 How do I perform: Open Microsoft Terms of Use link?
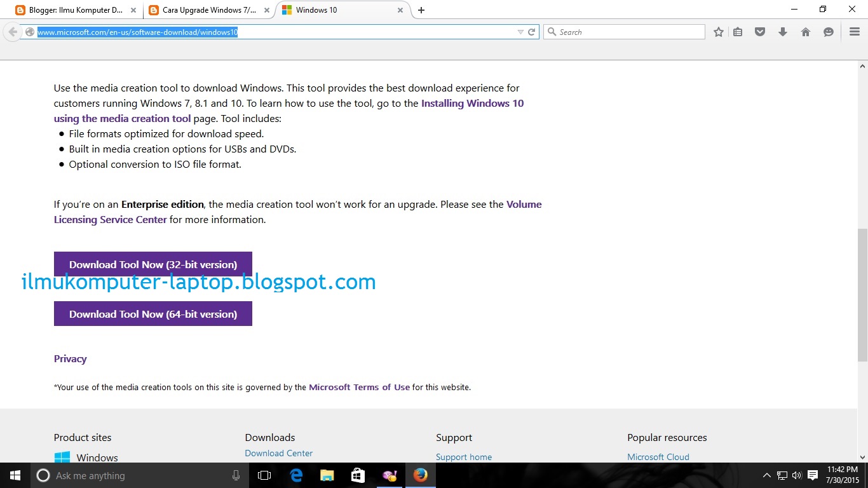point(359,387)
